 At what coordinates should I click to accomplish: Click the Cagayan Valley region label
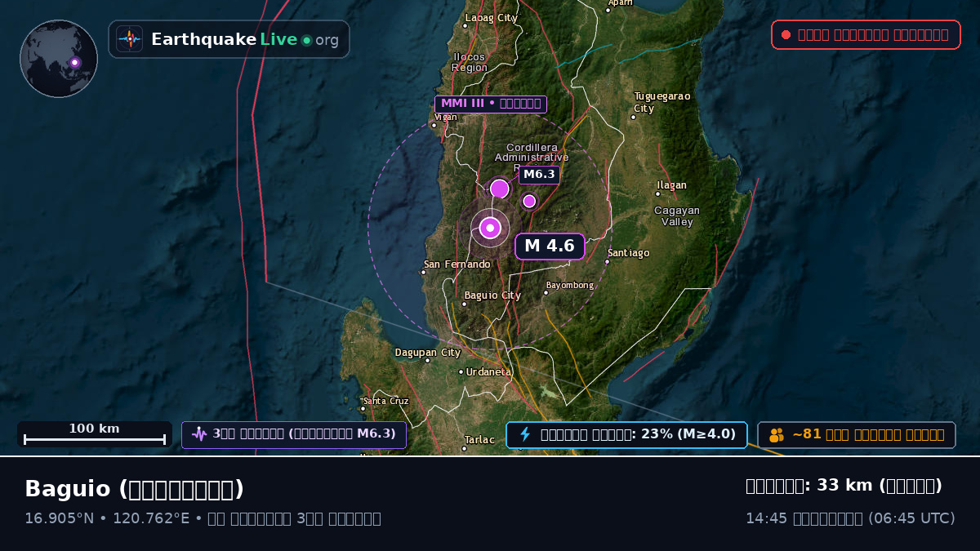pyautogui.click(x=677, y=216)
